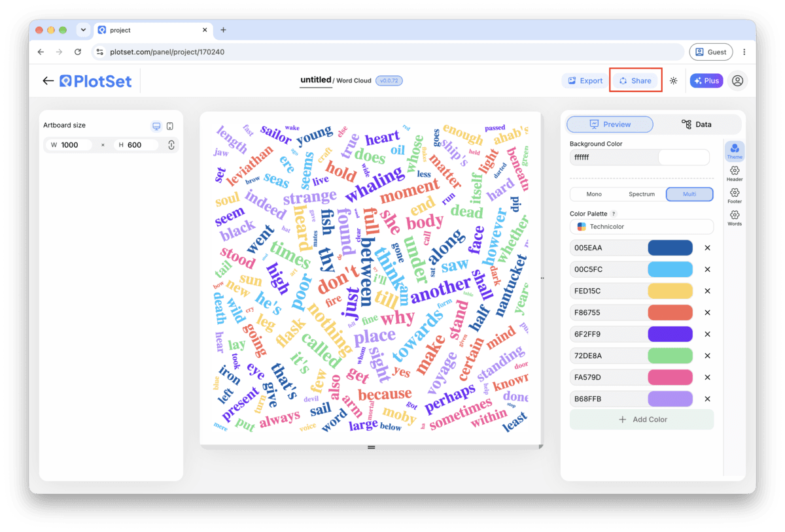
Task: Open the FED15C yellow swatch
Action: (670, 291)
